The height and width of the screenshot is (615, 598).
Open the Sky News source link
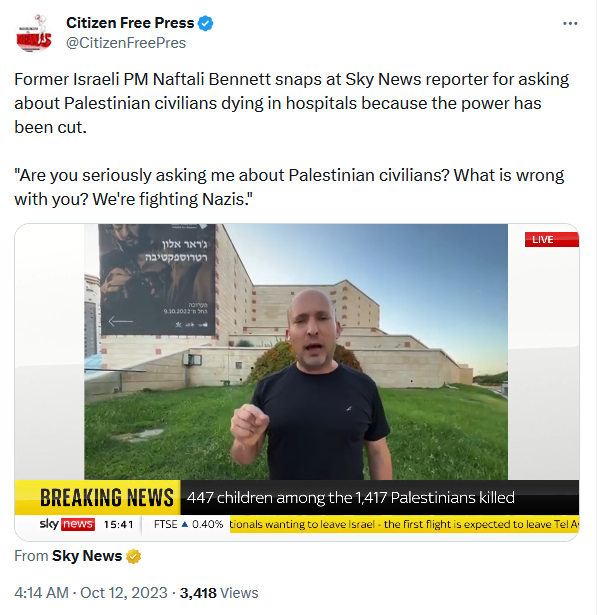click(87, 556)
